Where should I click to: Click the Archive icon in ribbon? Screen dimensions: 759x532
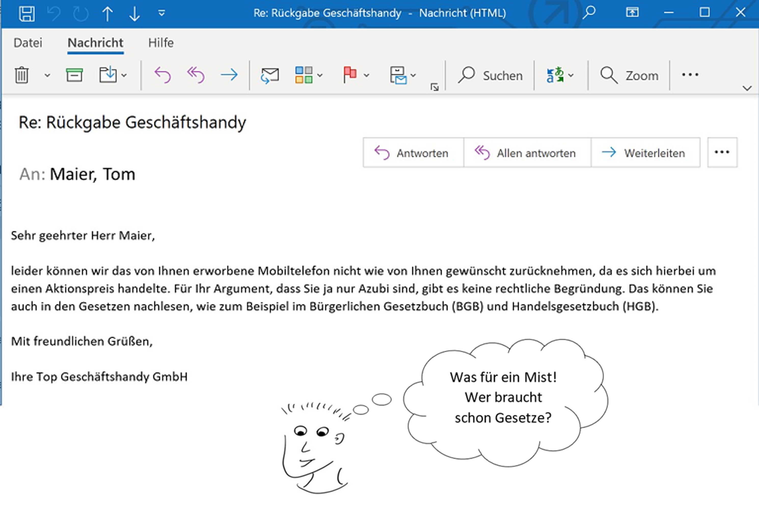(74, 75)
